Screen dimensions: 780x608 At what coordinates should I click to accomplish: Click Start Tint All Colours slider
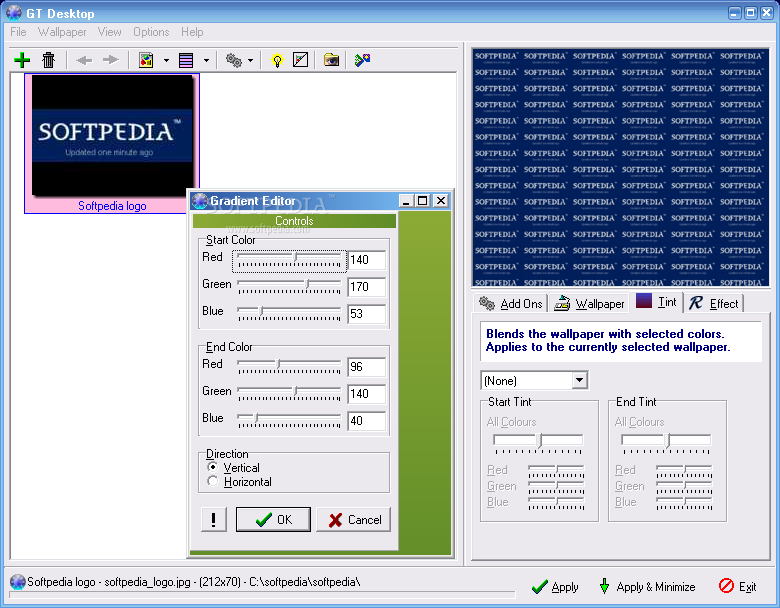tap(538, 443)
